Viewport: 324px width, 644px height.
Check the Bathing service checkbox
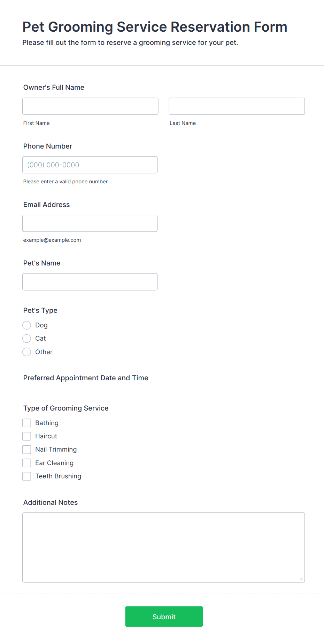coord(26,423)
